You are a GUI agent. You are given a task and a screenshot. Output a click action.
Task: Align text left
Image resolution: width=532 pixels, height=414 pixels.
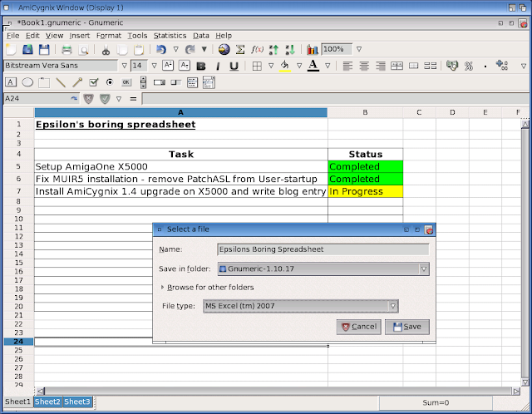(347, 66)
